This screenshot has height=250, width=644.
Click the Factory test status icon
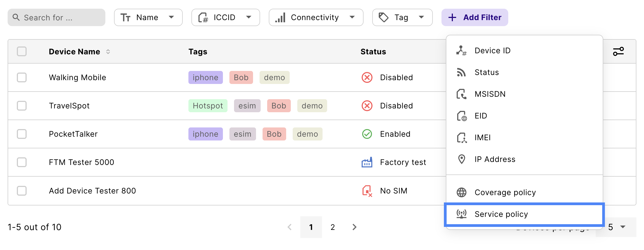pos(367,162)
